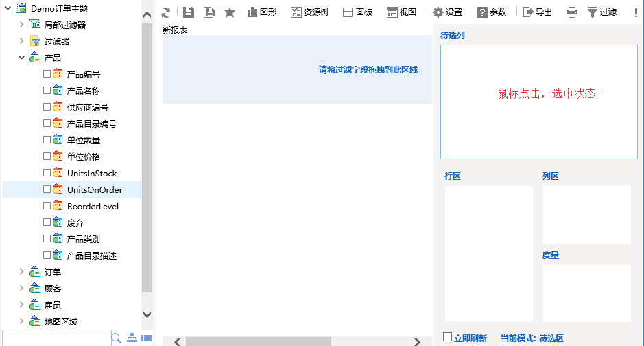Viewport: 644px width, 346px height.
Task: Expand the 地图区域 node
Action: tap(21, 321)
